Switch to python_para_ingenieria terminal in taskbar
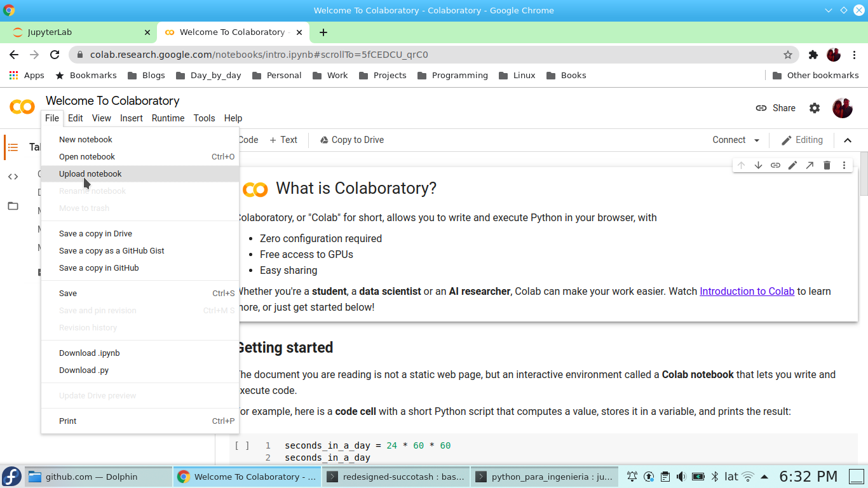 click(x=545, y=477)
